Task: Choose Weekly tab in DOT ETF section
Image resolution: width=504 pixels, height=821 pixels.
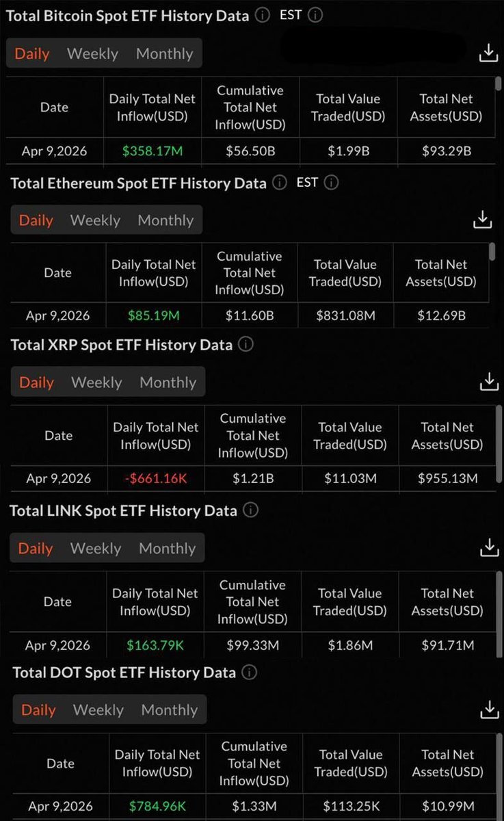Action: tap(98, 710)
